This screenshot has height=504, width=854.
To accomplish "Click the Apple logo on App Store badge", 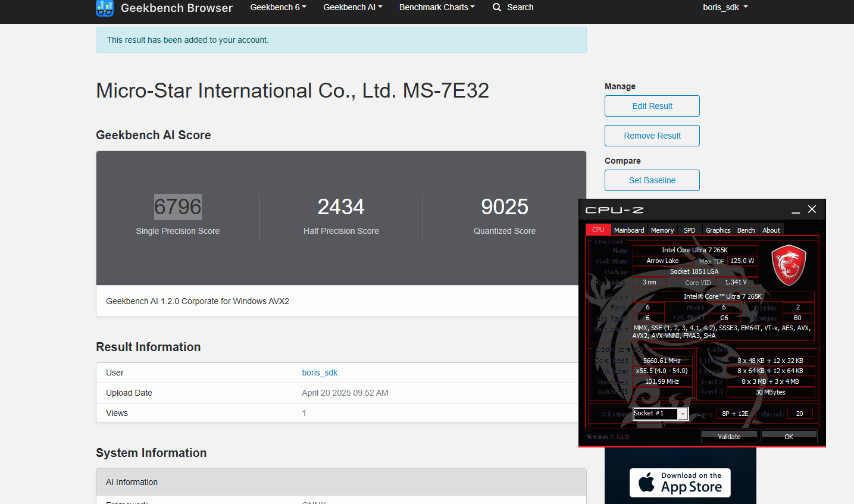I will pos(646,482).
